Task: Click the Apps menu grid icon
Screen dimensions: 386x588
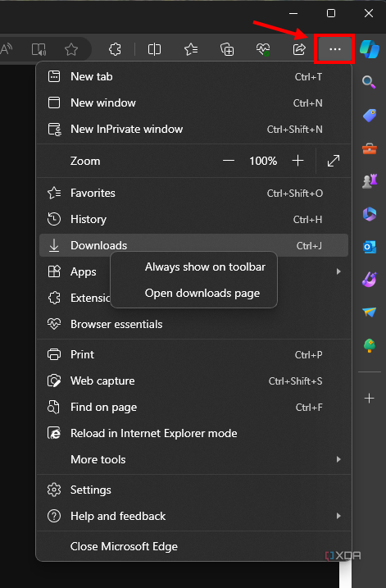Action: (54, 271)
